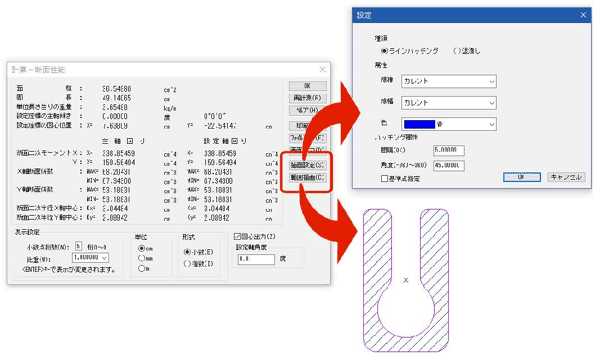
Task: Open the 線種 line type dropdown
Action: (449, 81)
